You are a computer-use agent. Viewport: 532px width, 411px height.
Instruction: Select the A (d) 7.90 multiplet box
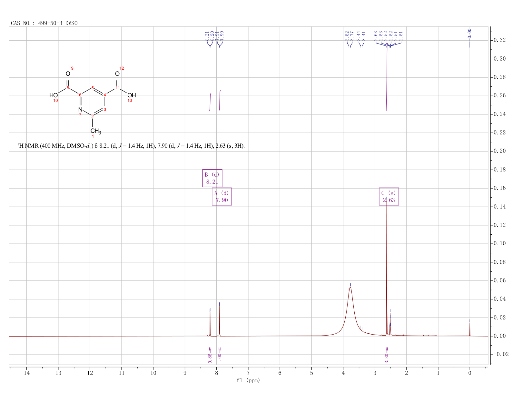pos(222,196)
